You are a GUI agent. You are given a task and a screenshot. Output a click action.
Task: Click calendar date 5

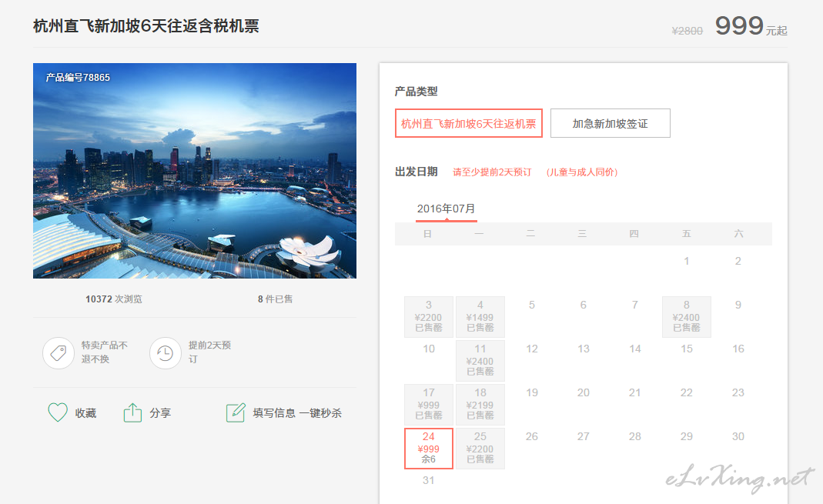pyautogui.click(x=532, y=305)
